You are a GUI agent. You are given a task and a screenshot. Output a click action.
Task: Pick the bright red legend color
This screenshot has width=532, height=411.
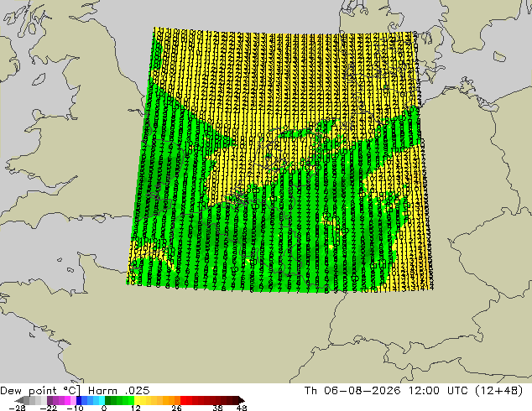[x=183, y=400]
